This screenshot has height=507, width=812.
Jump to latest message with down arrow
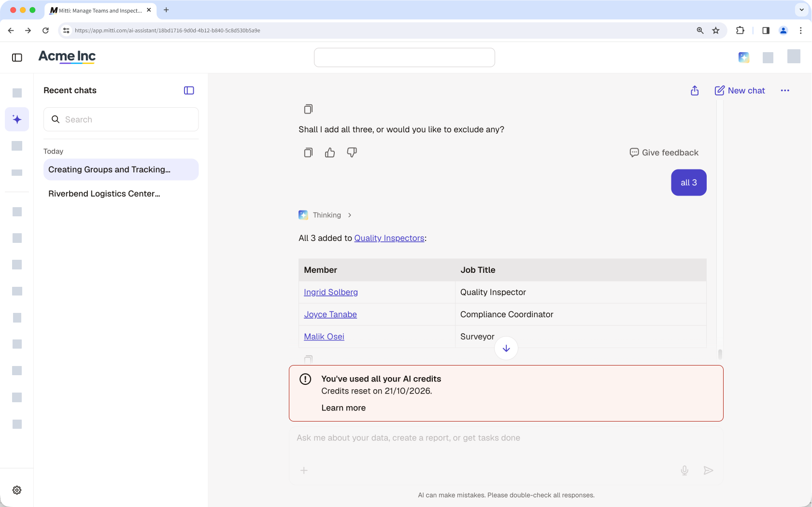506,348
